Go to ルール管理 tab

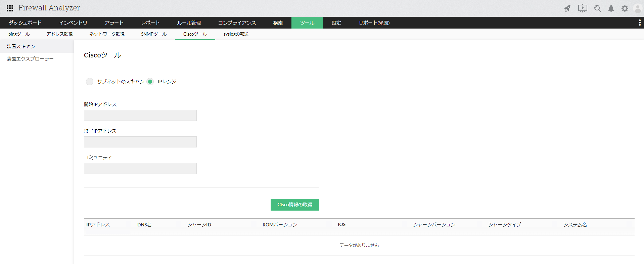point(189,23)
